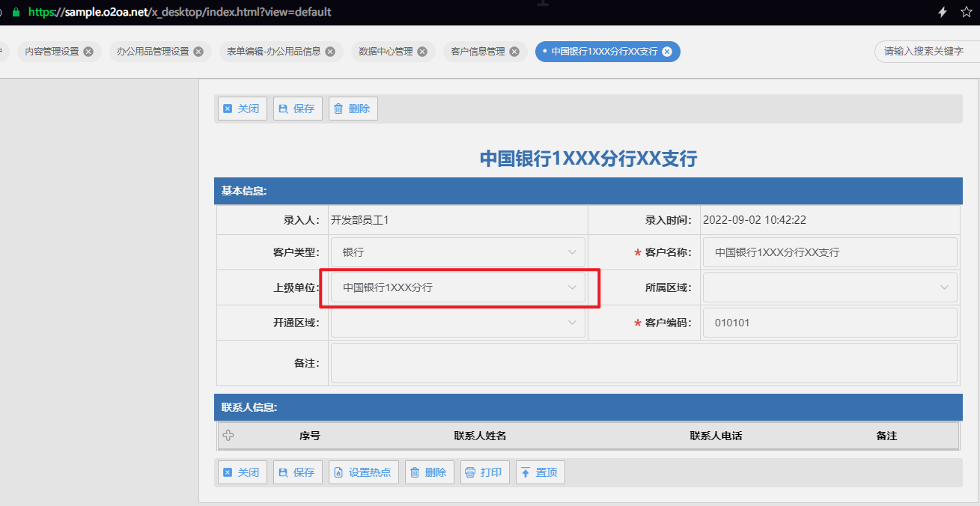The width and height of the screenshot is (980, 506).
Task: Click the 设置热点 button
Action: [x=364, y=472]
